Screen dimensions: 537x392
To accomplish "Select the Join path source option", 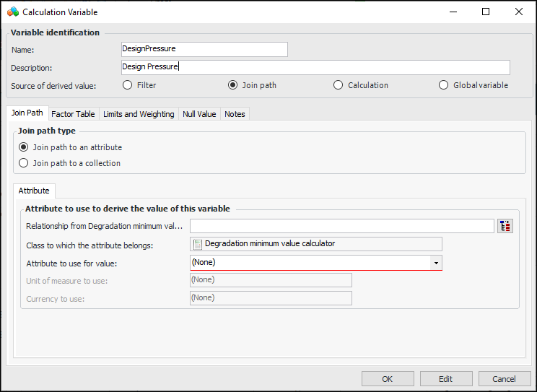I will coord(232,85).
